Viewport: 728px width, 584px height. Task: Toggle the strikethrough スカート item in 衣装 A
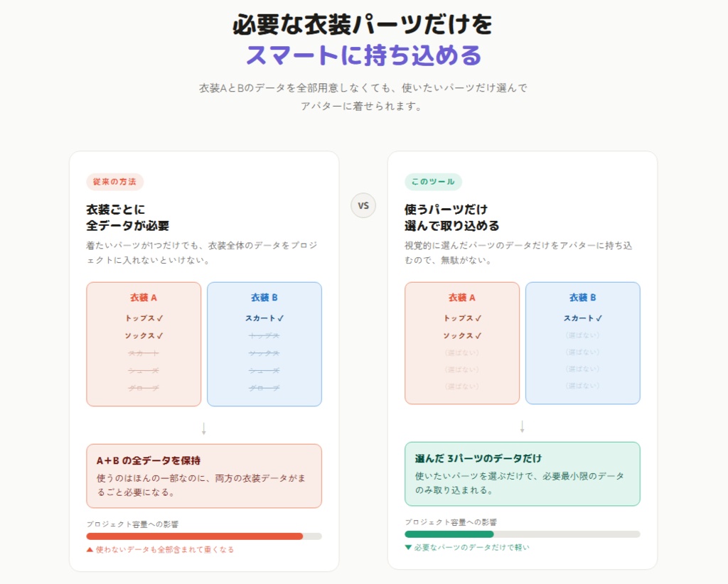click(144, 352)
